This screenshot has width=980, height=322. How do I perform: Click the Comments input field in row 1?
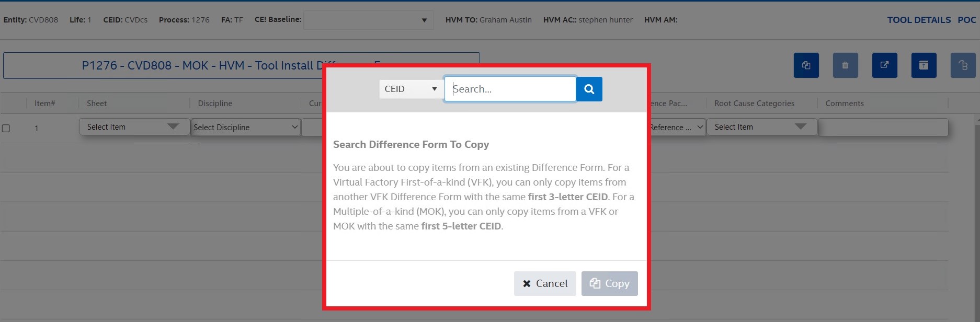(883, 127)
